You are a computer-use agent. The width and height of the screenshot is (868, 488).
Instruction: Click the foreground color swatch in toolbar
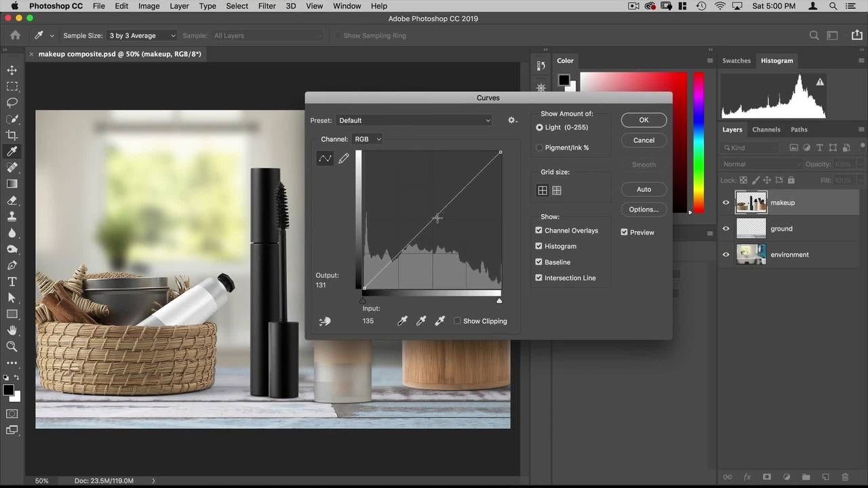[x=8, y=390]
